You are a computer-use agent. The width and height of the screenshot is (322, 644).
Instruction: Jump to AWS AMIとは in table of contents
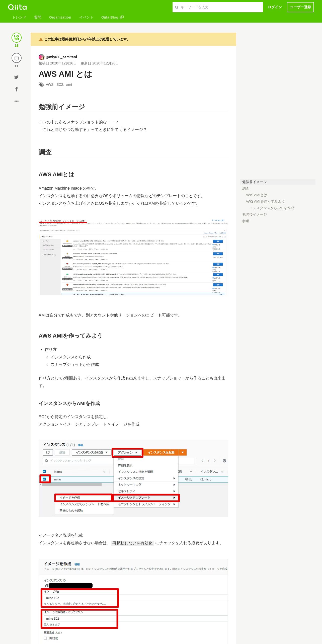(x=257, y=195)
